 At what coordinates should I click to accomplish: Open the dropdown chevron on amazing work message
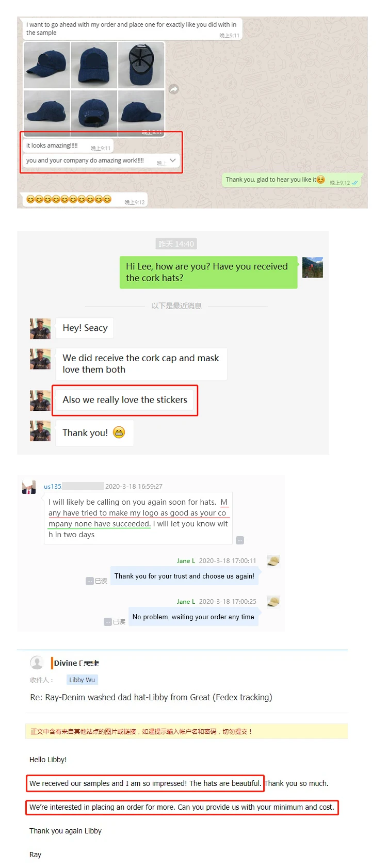pyautogui.click(x=173, y=160)
